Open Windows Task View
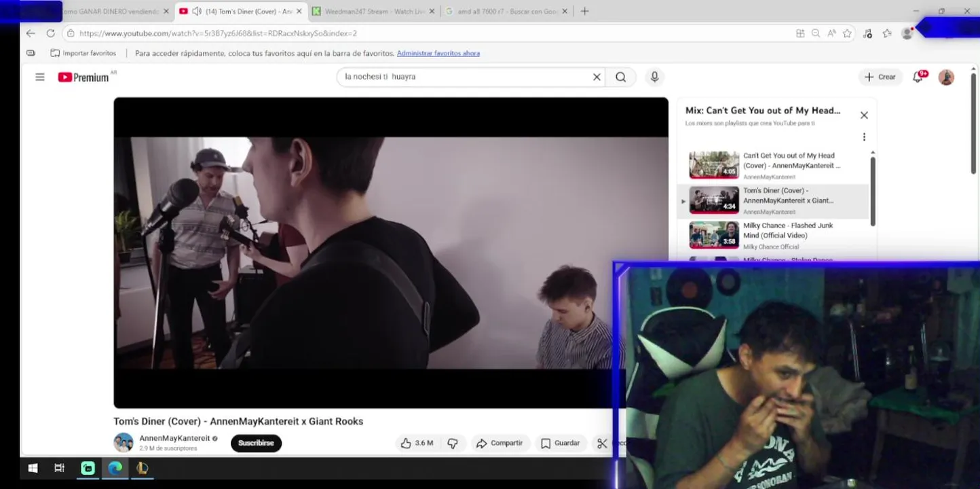 (x=59, y=468)
